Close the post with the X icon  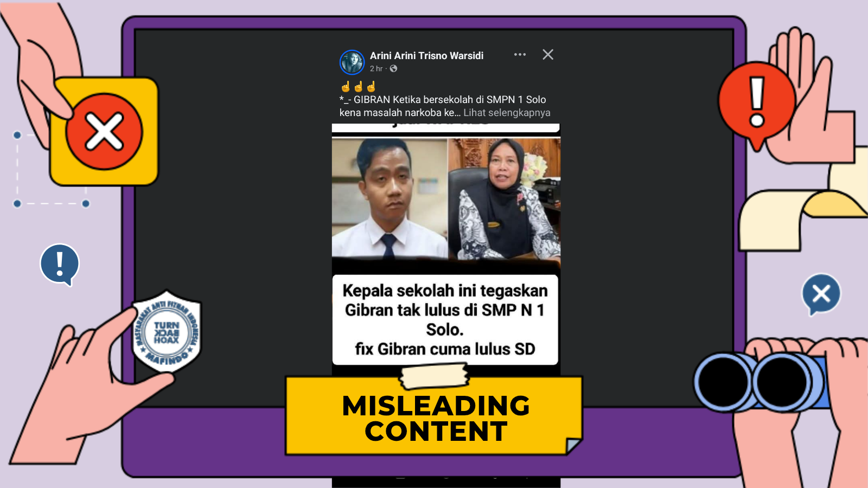point(548,55)
